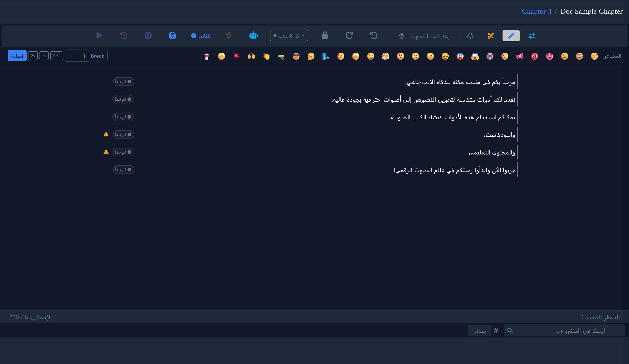
Task: Insert the star-struck face emoji
Action: [x=549, y=56]
